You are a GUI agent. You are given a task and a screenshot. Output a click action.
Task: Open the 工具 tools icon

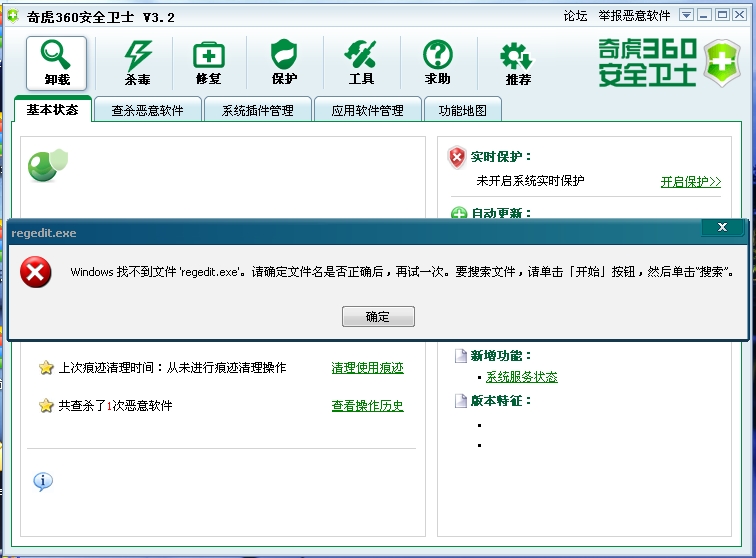point(361,63)
